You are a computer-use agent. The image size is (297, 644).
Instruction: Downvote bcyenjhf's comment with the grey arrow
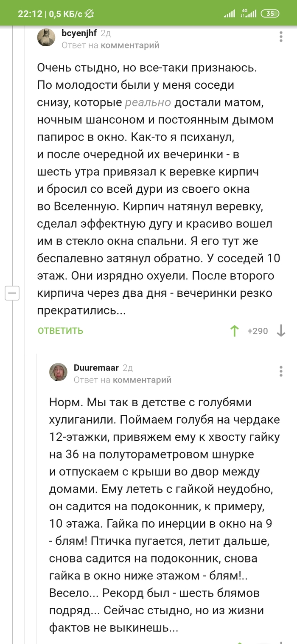click(x=281, y=331)
